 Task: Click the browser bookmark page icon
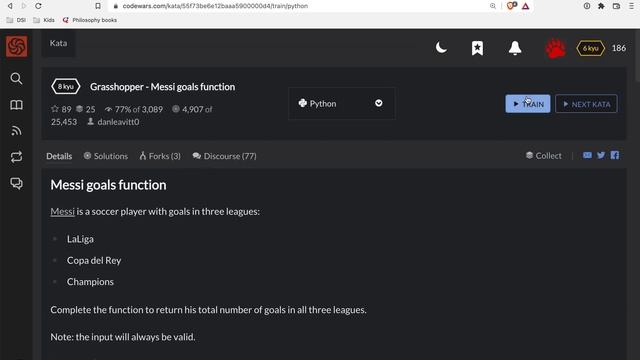[x=98, y=6]
